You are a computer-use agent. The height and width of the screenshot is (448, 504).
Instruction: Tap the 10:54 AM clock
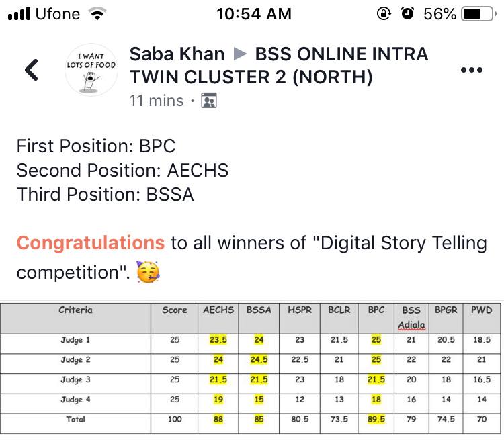254,14
